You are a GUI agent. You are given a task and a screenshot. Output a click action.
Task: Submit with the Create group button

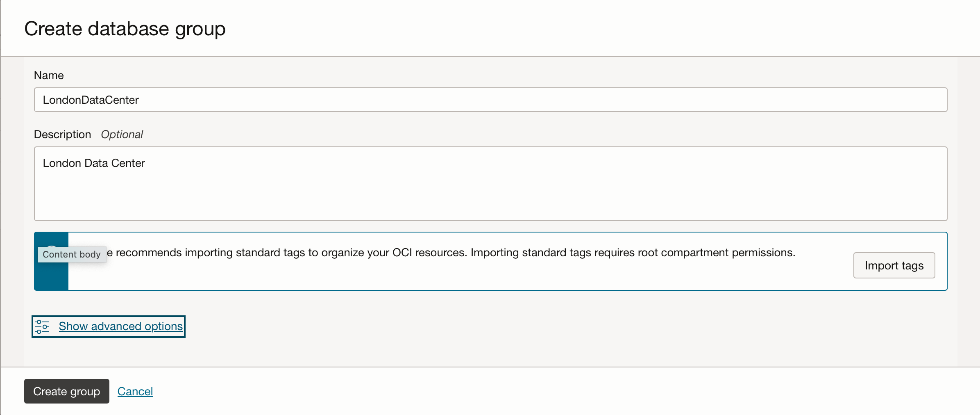[x=67, y=391]
